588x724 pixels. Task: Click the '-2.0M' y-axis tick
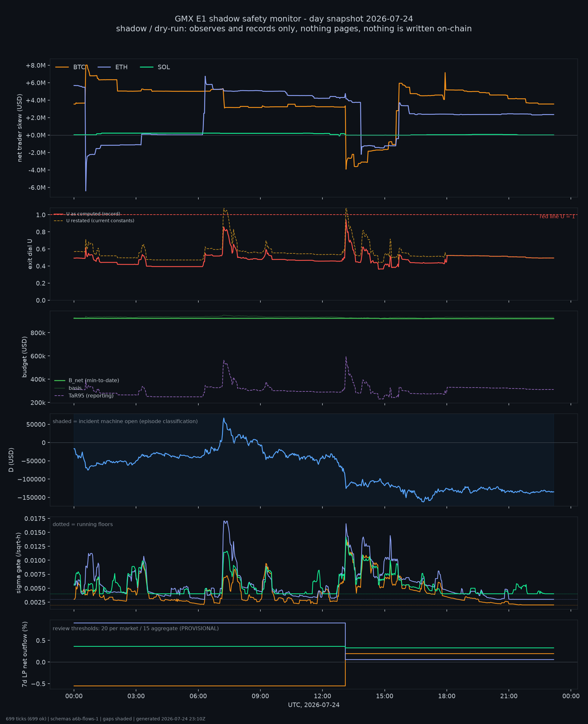(x=37, y=153)
